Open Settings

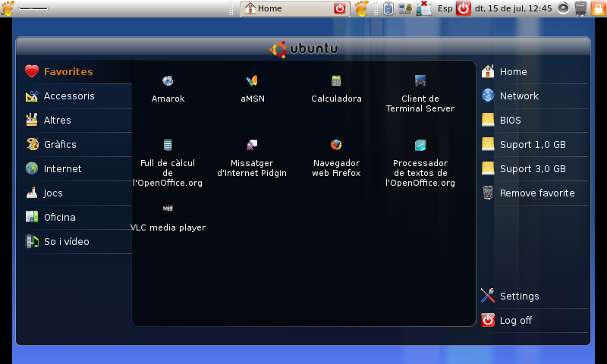(x=534, y=296)
